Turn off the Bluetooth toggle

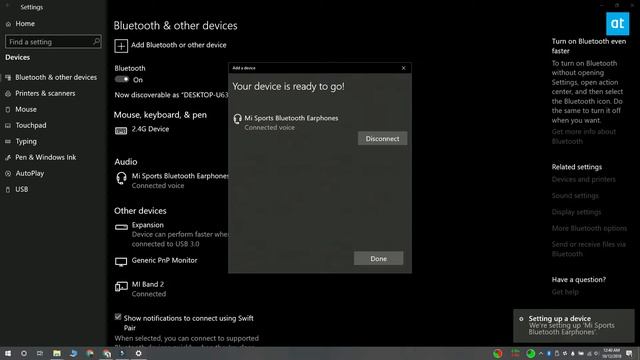pos(122,80)
